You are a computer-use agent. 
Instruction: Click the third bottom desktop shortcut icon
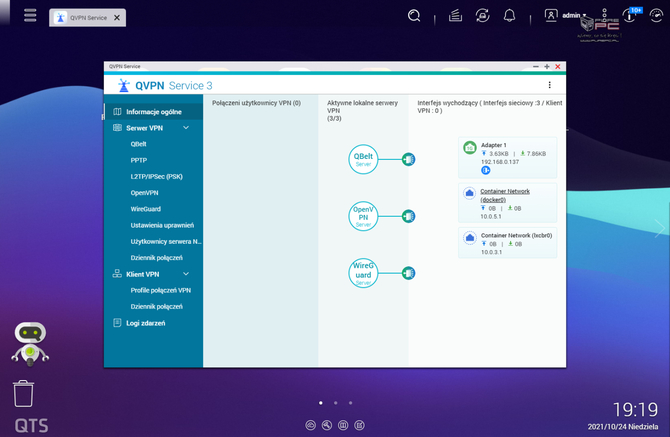(343, 425)
